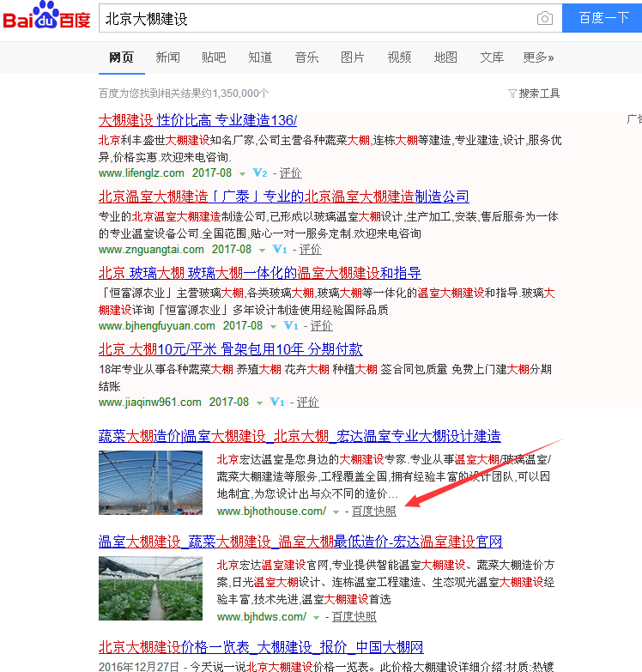Expand dropdown arrow after jiaqinw961.com date
This screenshot has height=672, width=642.
[259, 403]
